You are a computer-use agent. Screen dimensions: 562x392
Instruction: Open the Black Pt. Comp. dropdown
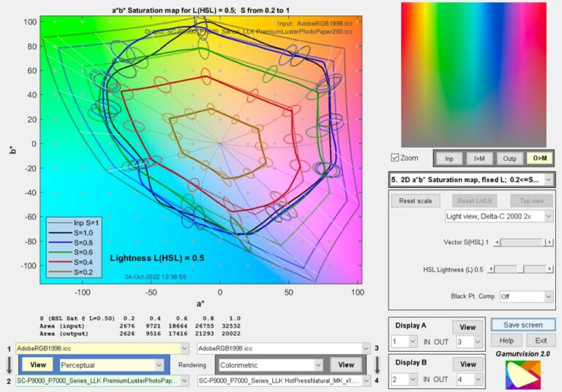click(528, 296)
